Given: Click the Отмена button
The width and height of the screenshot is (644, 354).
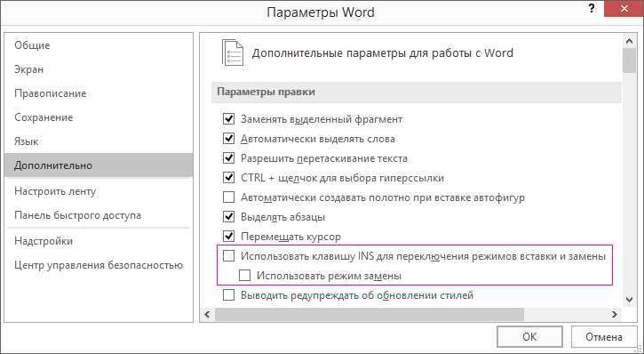Looking at the screenshot, I should [604, 337].
